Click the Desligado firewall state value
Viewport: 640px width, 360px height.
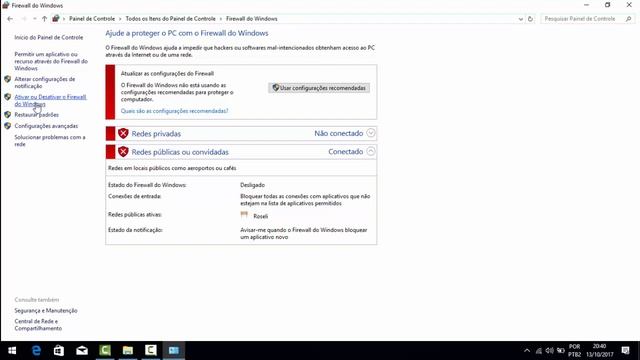252,185
